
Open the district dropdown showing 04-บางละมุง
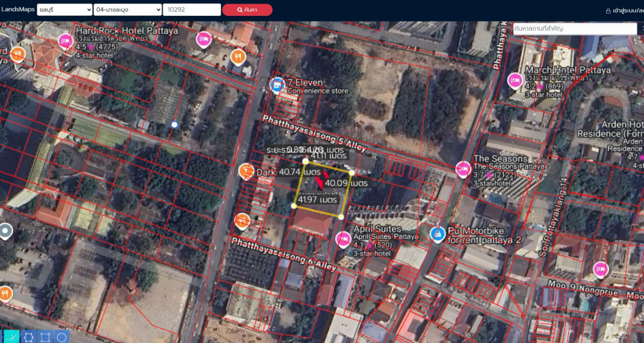tap(128, 10)
